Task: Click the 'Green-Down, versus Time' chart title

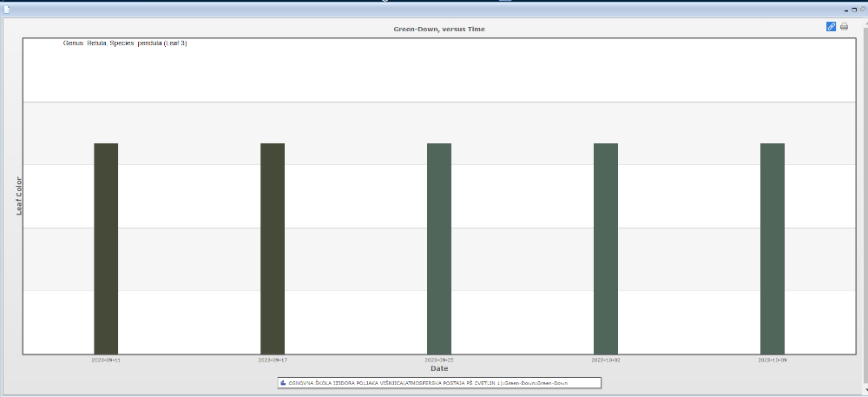Action: click(x=439, y=29)
